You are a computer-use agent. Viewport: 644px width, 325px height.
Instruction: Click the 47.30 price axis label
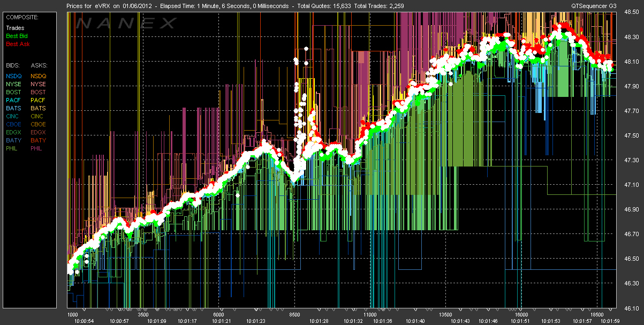632,161
